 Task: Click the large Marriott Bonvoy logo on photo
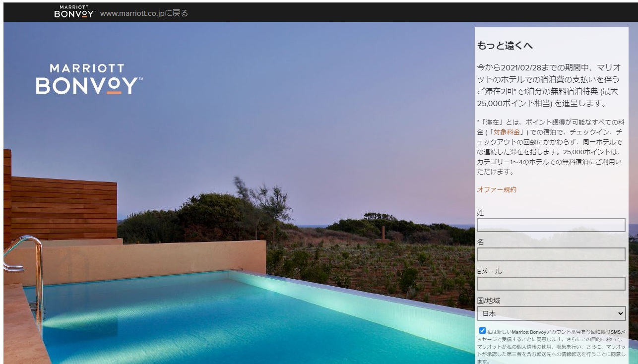click(x=89, y=79)
